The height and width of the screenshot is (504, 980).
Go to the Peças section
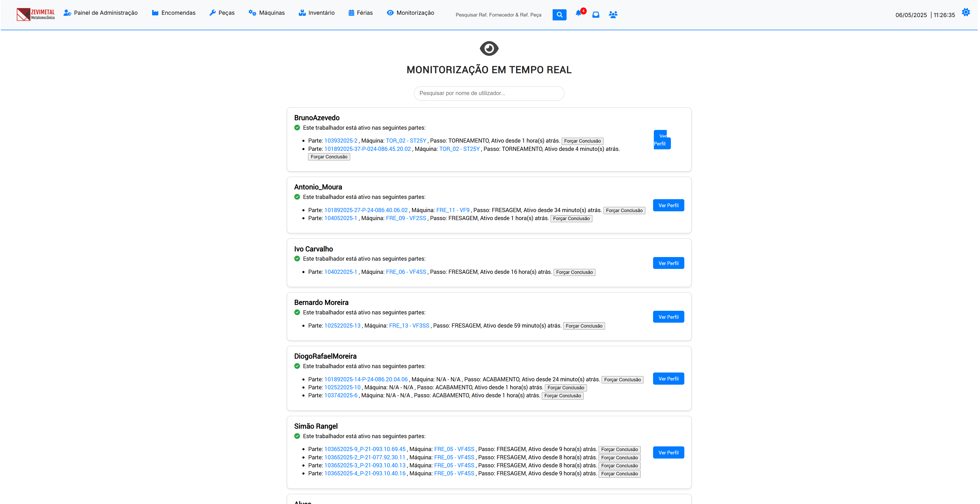[x=222, y=13]
